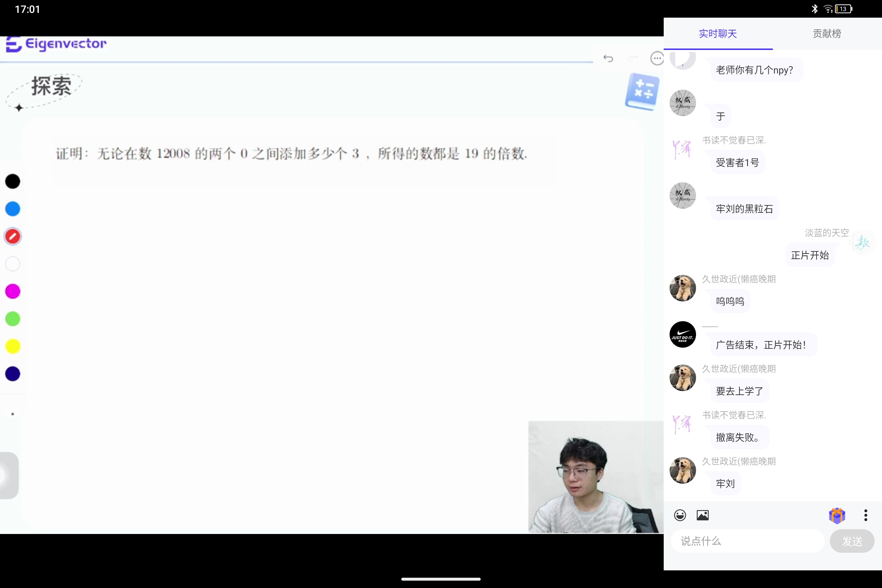Screen dimensions: 882x588
Task: Select the black pen color
Action: [x=13, y=182]
